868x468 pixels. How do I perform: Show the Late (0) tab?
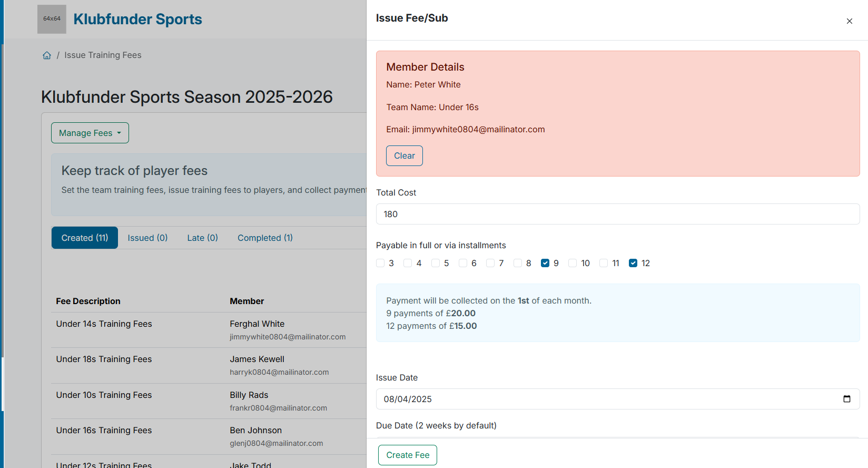(202, 238)
